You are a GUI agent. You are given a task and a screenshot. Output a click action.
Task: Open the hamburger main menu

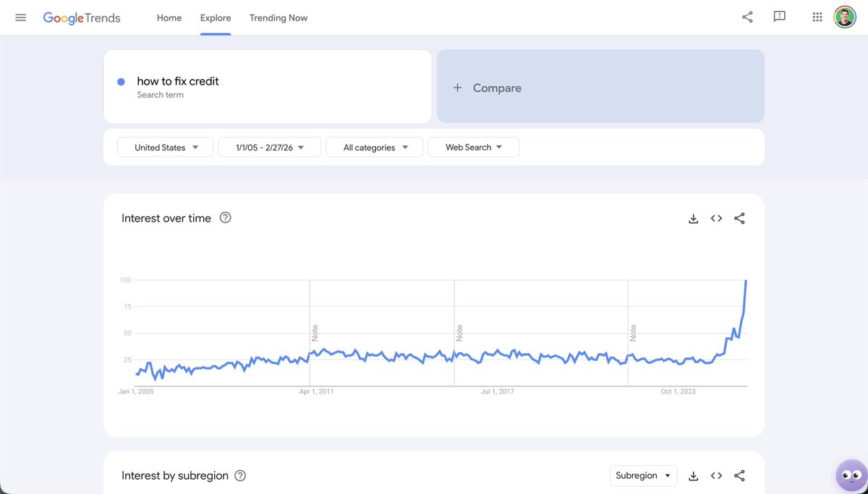(x=20, y=17)
